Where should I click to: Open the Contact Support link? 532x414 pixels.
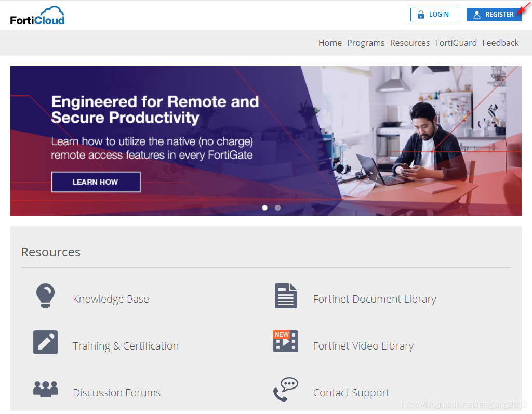[351, 393]
